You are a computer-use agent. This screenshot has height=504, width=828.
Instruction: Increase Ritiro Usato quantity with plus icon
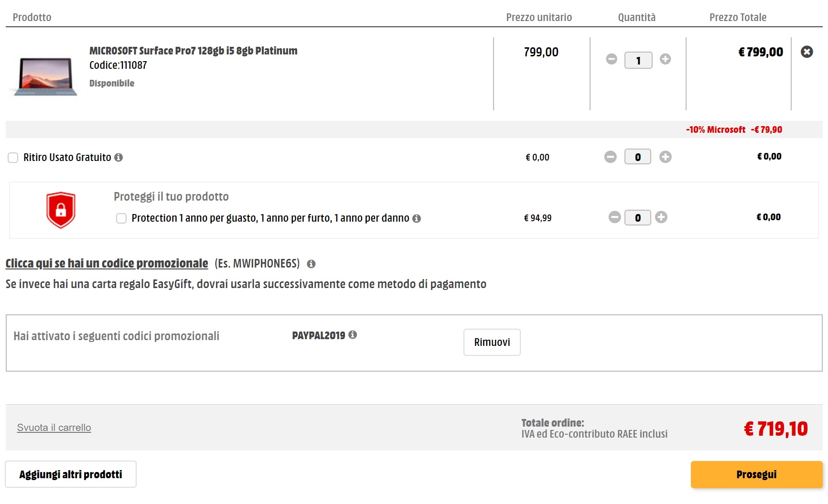(x=666, y=157)
